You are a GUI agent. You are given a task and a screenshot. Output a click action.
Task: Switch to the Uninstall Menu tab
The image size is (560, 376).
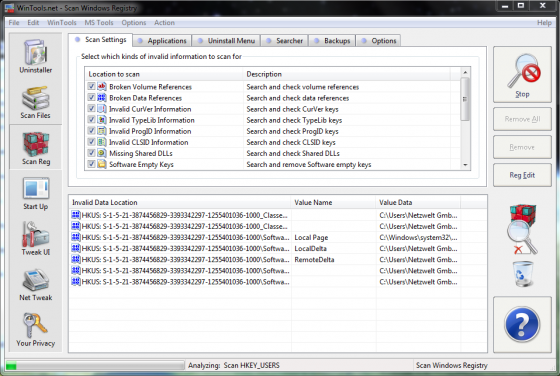[226, 41]
